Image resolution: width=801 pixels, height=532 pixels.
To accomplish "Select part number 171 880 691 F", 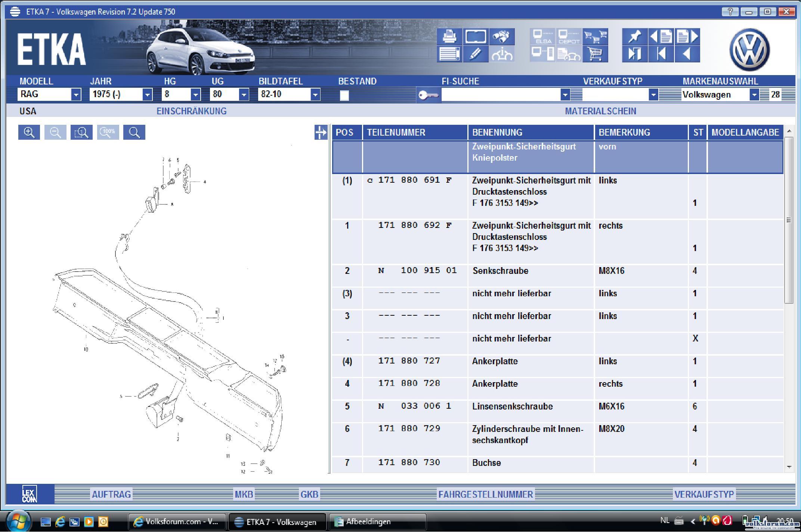I will (415, 180).
